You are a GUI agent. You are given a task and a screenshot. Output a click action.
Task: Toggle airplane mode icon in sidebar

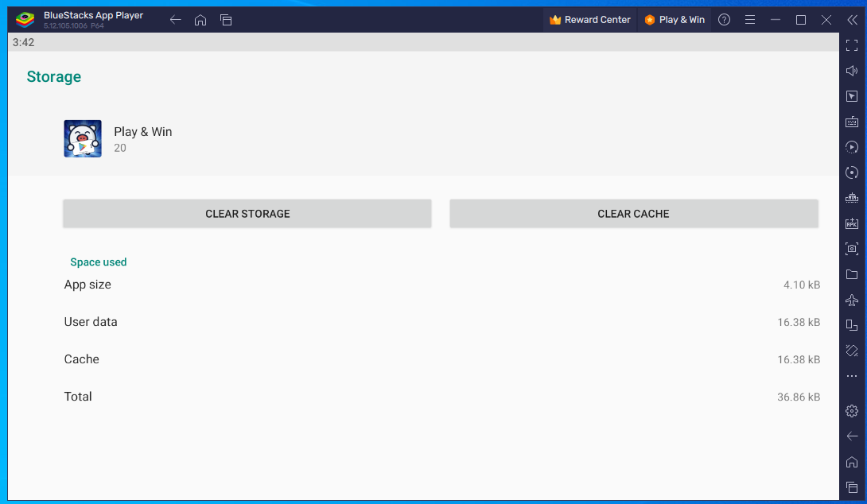tap(852, 300)
